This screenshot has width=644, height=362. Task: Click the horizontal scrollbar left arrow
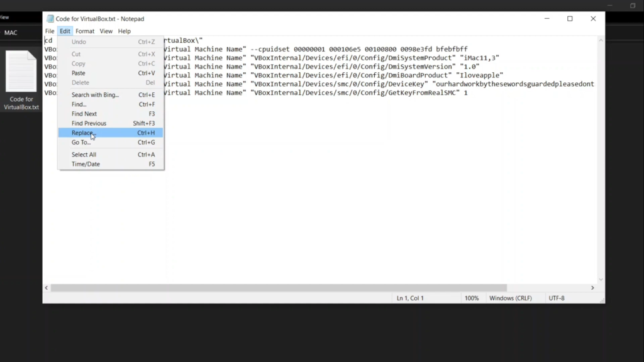click(46, 288)
